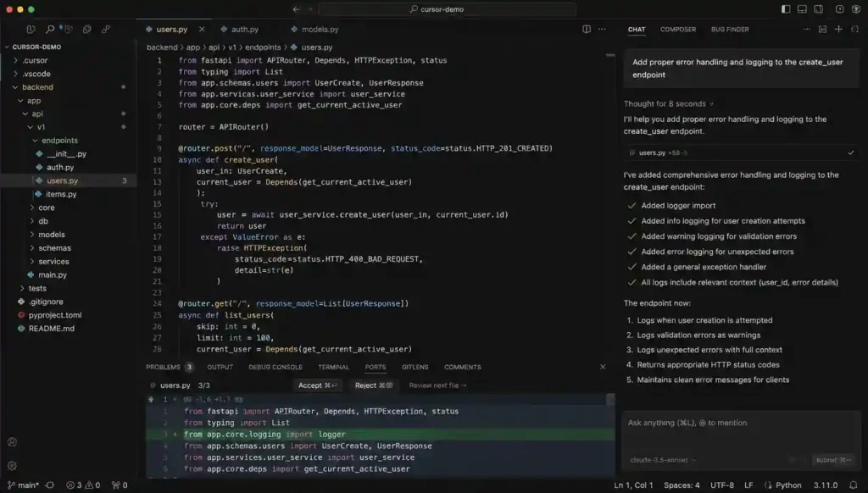Click the ports forwarded status item
The width and height of the screenshot is (868, 493).
tap(120, 485)
